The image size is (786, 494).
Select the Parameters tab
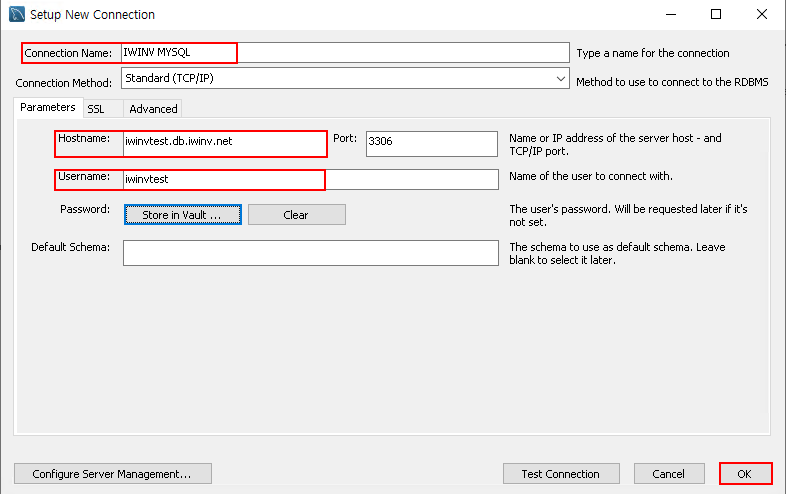(48, 107)
